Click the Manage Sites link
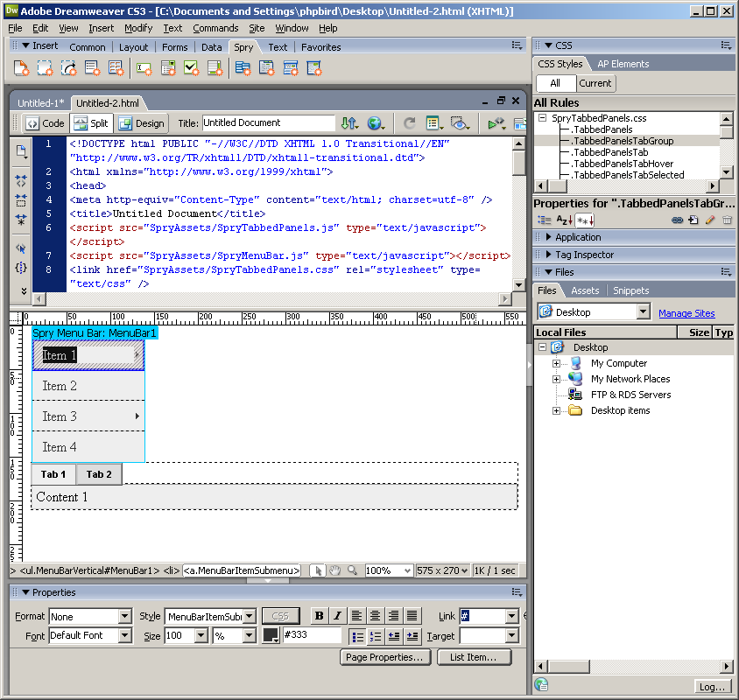Viewport: 739px width, 700px height. point(686,313)
